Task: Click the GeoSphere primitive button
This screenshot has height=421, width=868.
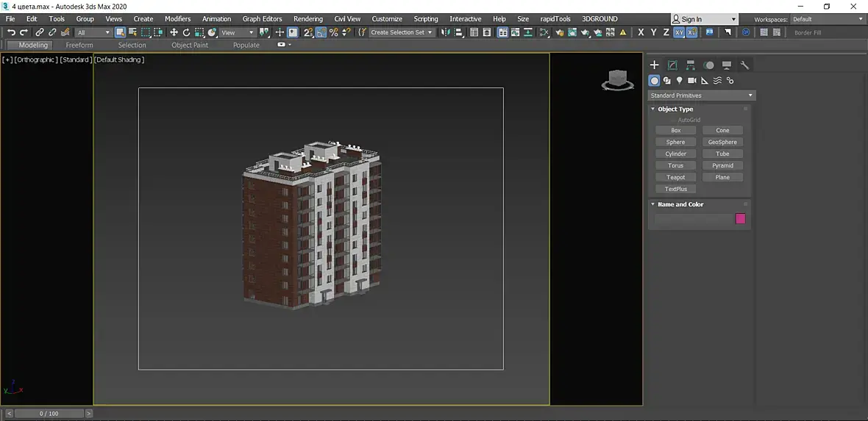Action: (722, 142)
